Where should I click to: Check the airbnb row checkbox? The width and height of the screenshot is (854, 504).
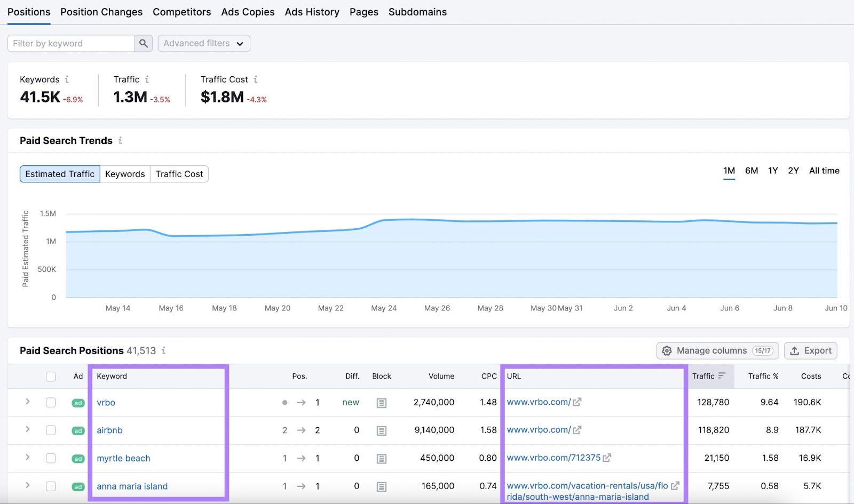pos(51,430)
